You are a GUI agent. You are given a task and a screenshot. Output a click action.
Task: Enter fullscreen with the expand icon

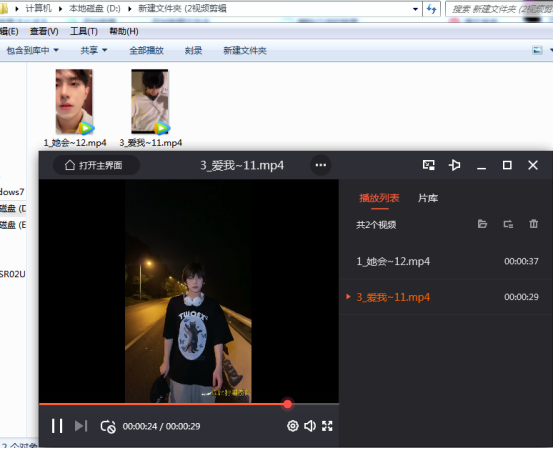(x=327, y=426)
